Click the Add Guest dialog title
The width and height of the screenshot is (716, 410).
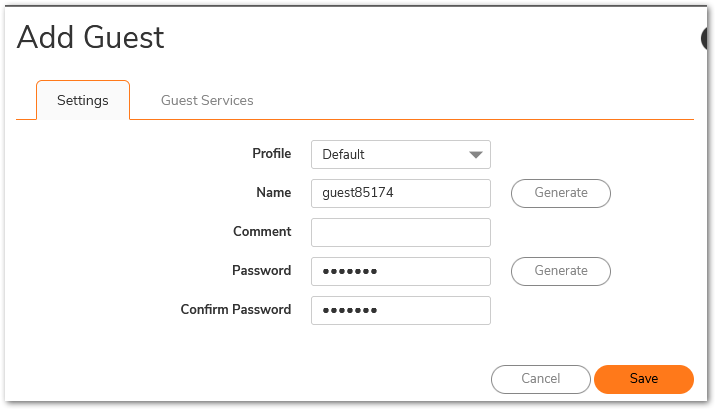point(91,38)
